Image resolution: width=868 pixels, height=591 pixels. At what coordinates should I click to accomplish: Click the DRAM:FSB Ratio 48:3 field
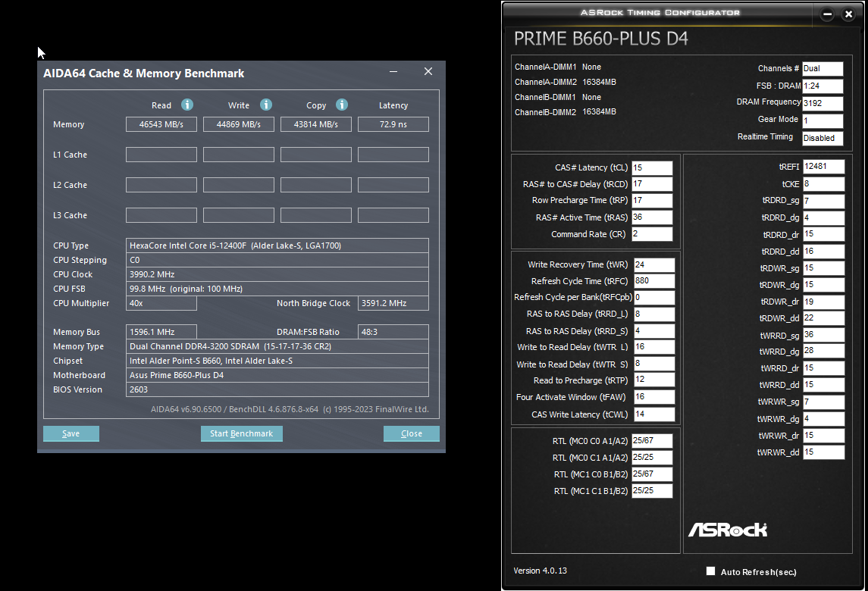[x=393, y=332]
